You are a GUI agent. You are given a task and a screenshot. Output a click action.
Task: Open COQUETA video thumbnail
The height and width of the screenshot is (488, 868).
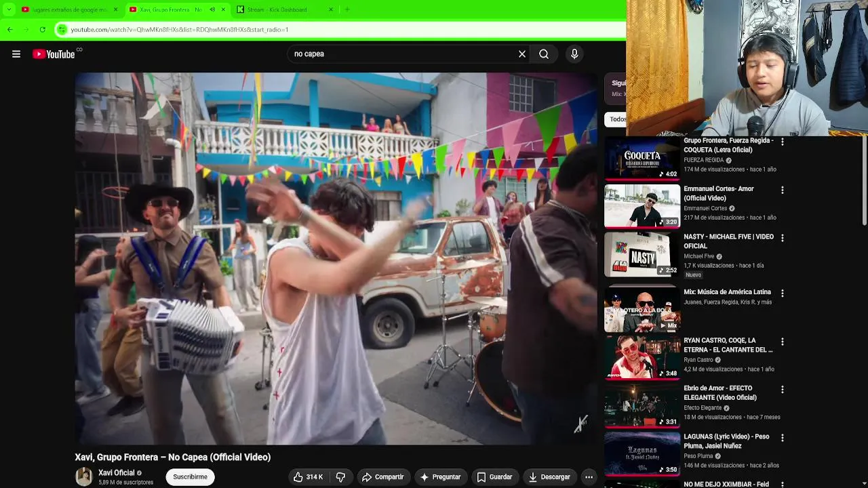642,158
